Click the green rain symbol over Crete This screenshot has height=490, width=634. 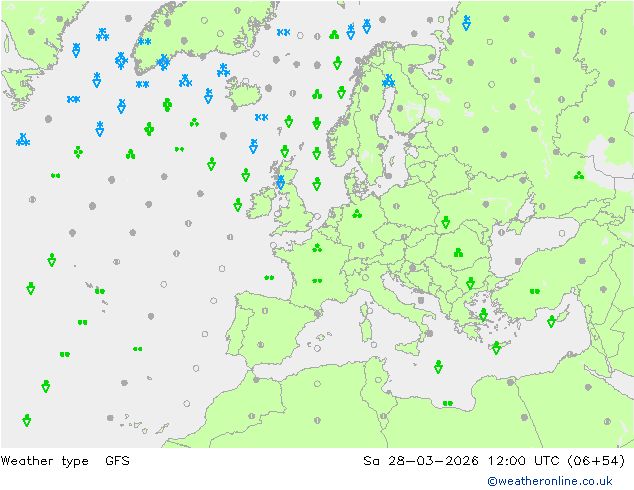[496, 348]
